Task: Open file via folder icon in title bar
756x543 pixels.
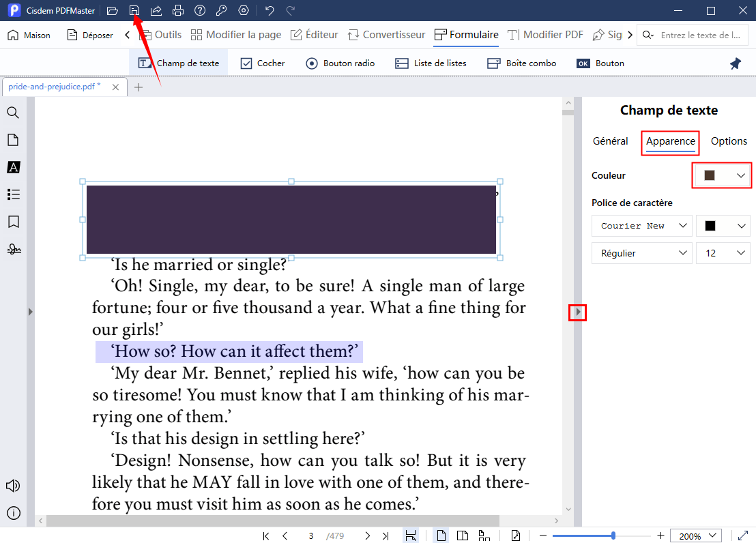Action: click(113, 11)
